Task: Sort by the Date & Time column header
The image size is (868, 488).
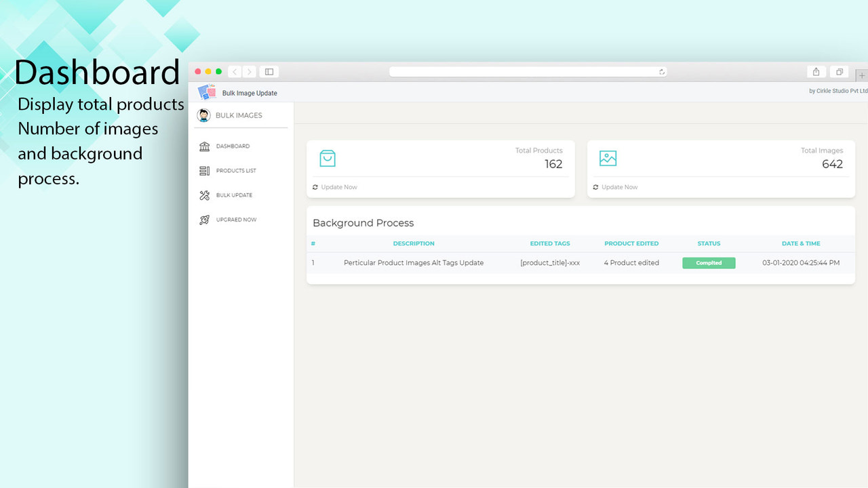Action: click(801, 243)
